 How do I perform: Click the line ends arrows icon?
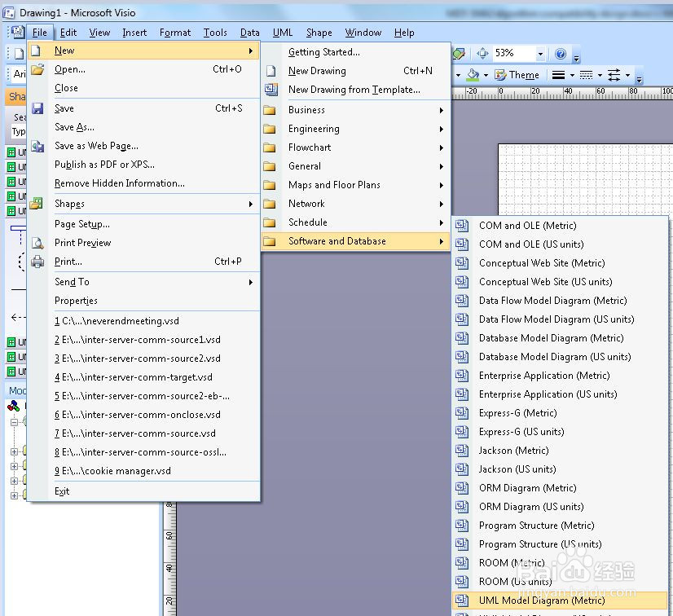coord(614,75)
